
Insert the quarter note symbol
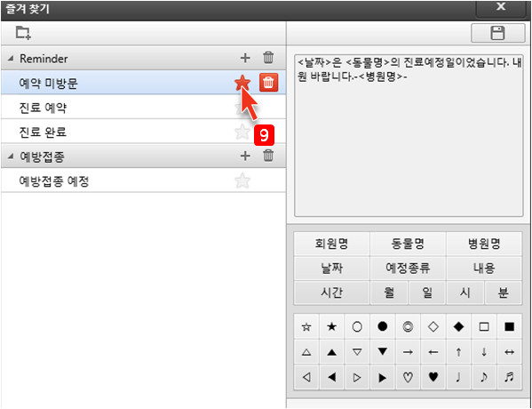tap(458, 378)
